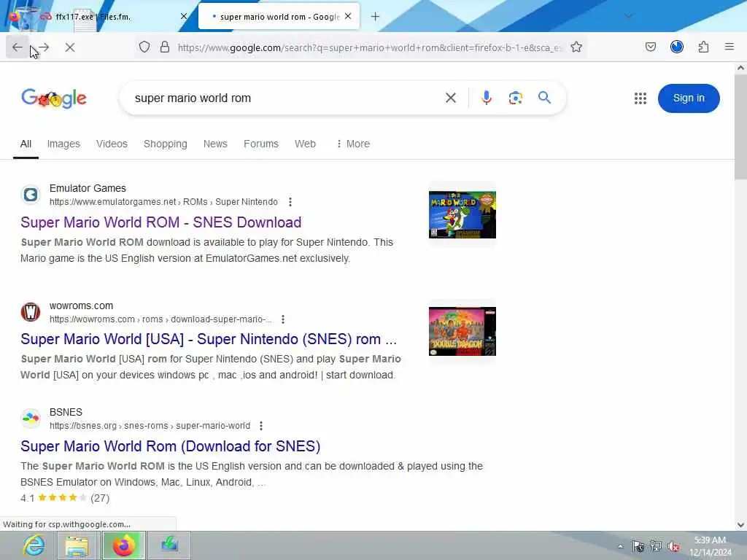Go back using the browser back arrow
747x560 pixels.
click(18, 47)
